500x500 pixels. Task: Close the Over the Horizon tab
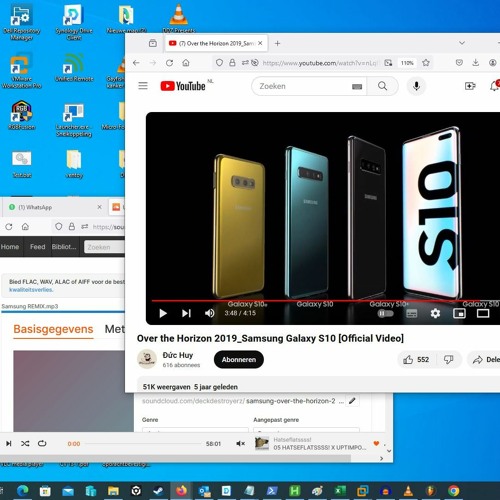[260, 43]
